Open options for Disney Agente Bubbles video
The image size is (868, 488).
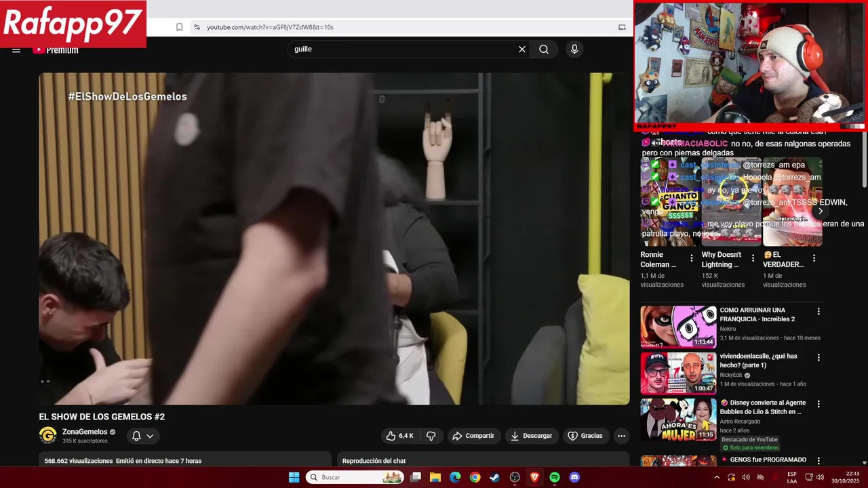(x=818, y=404)
